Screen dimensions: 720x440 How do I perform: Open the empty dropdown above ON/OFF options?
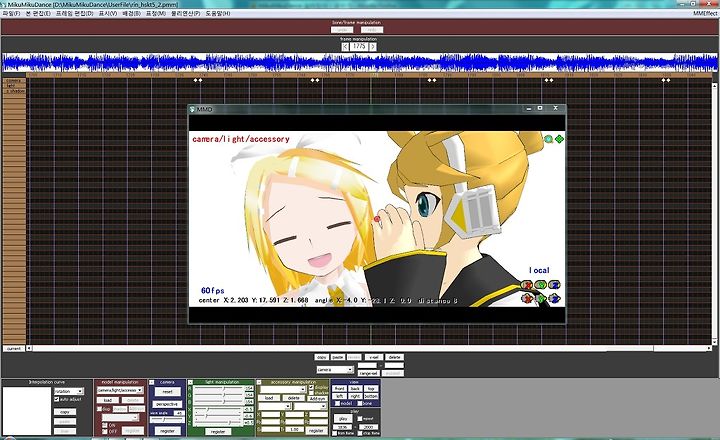coord(120,417)
